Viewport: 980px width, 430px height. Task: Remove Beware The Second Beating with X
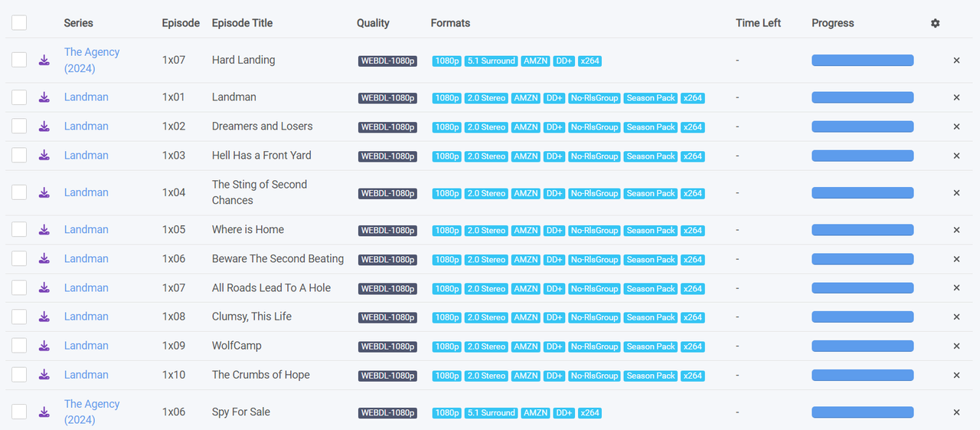[956, 259]
